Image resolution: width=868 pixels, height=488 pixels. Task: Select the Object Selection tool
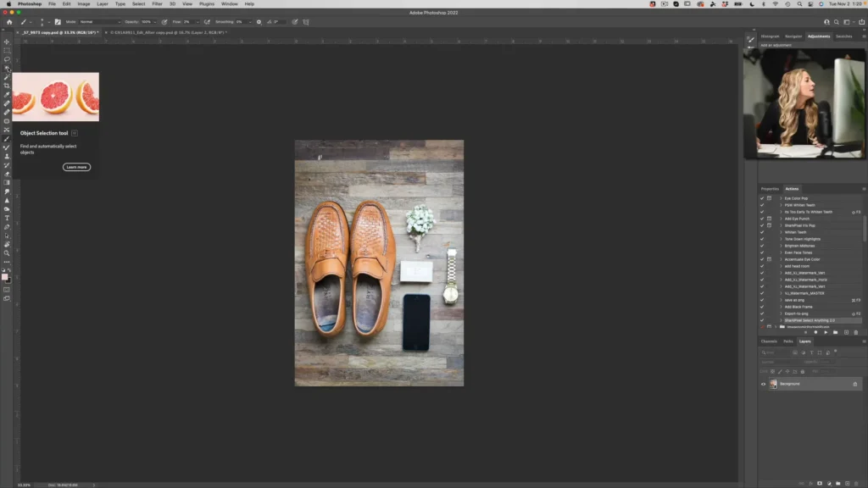[x=7, y=68]
